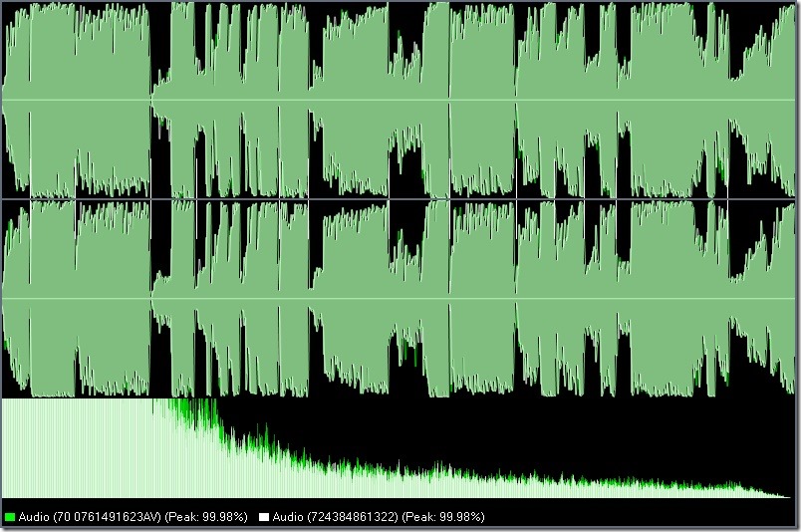This screenshot has height=532, width=801.
Task: Click inside the upper channel waveform display
Action: [x=399, y=100]
